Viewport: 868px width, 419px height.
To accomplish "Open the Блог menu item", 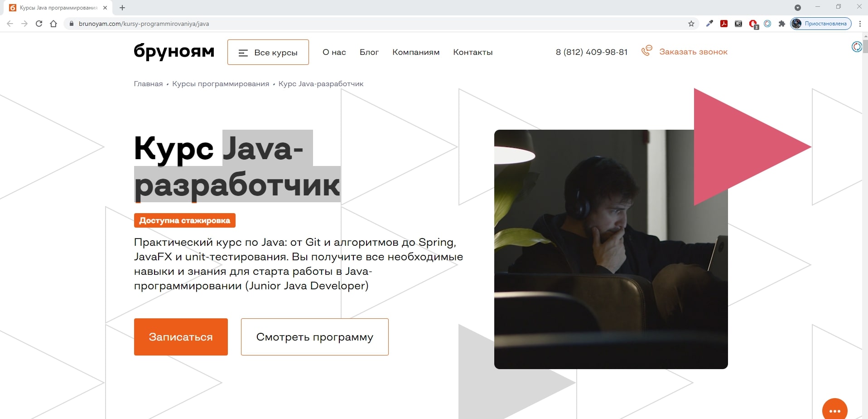I will pos(369,52).
